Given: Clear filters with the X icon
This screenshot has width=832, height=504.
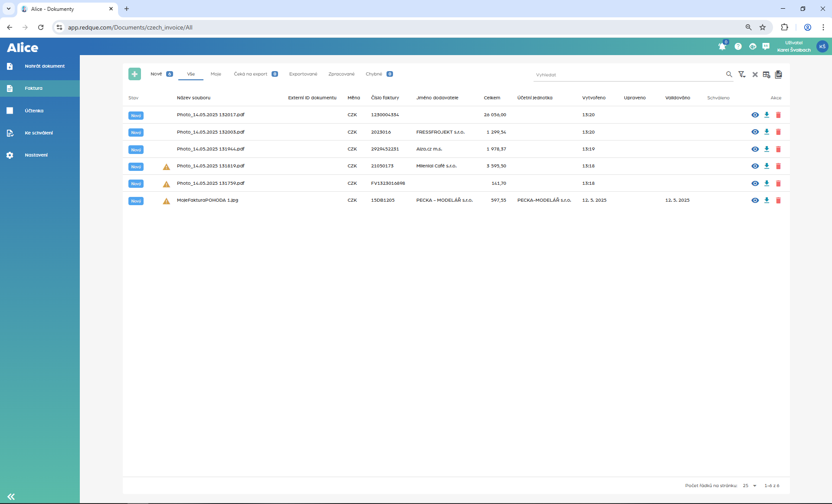Looking at the screenshot, I should point(755,75).
